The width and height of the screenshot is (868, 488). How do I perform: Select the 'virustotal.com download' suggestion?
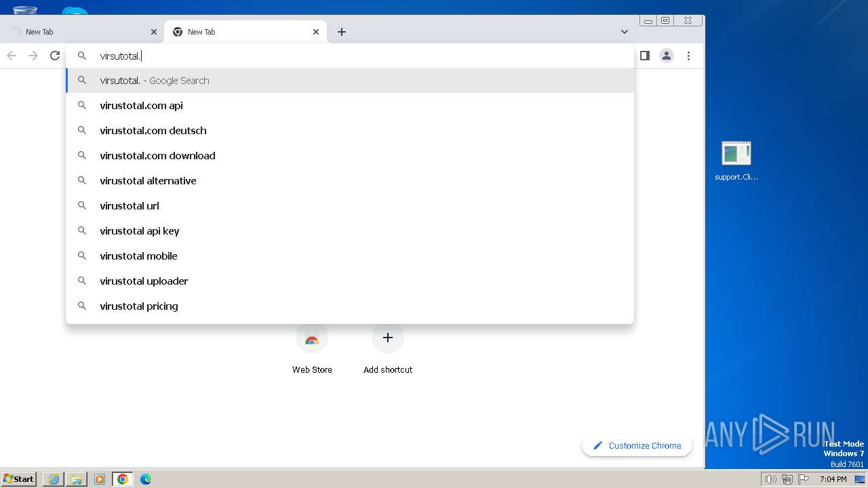tap(350, 156)
